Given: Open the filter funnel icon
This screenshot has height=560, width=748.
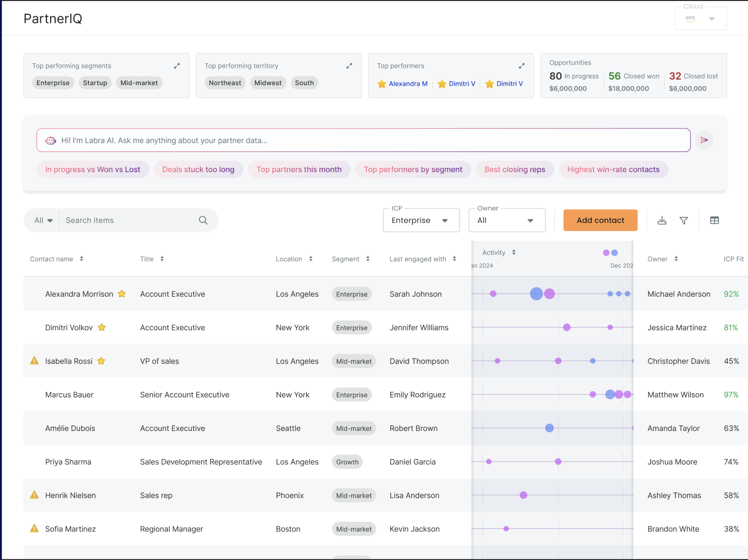Looking at the screenshot, I should (684, 220).
